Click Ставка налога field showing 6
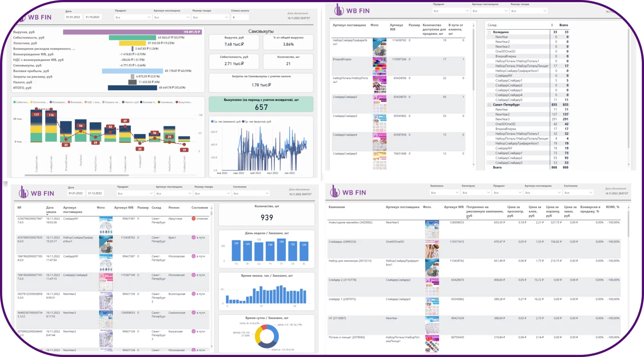This screenshot has height=357, width=644. click(240, 17)
